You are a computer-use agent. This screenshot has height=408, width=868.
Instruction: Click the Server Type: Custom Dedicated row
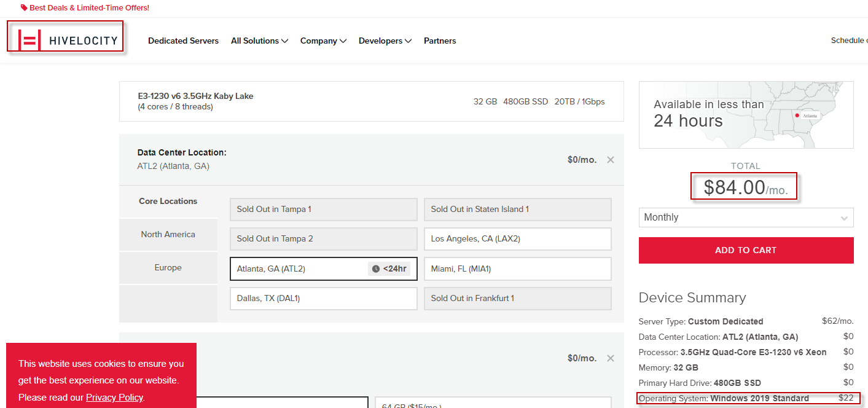point(746,321)
